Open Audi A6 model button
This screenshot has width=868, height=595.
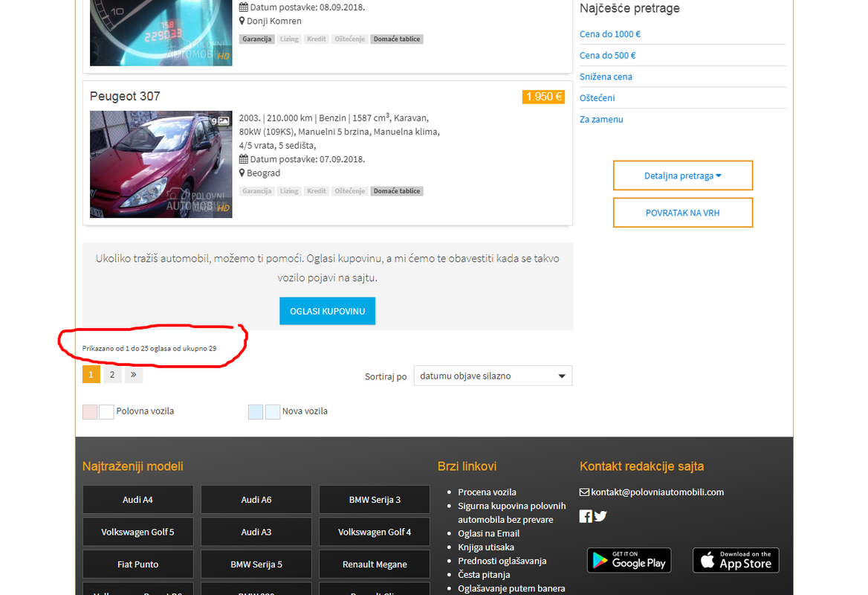(256, 500)
